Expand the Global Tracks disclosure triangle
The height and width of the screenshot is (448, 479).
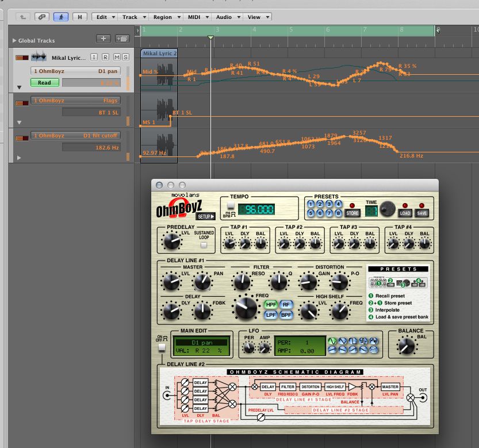(14, 40)
